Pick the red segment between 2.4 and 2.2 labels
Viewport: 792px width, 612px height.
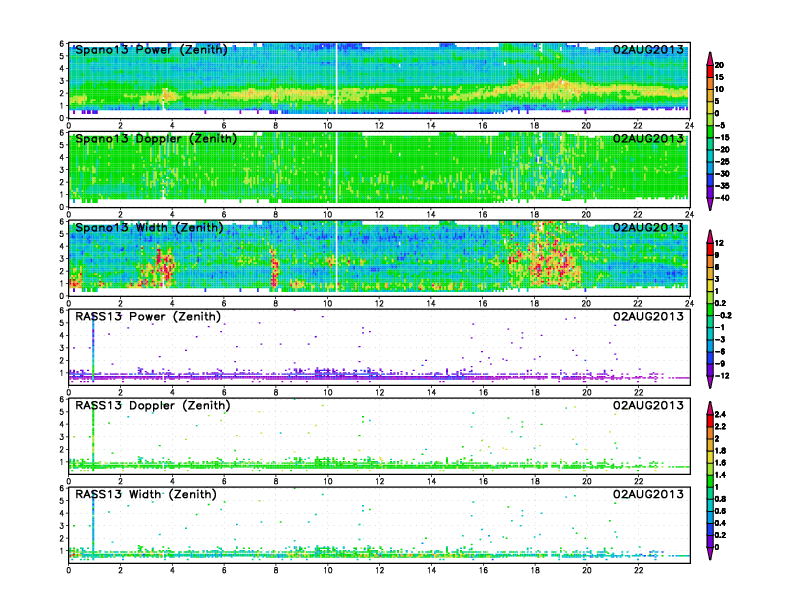(710, 420)
